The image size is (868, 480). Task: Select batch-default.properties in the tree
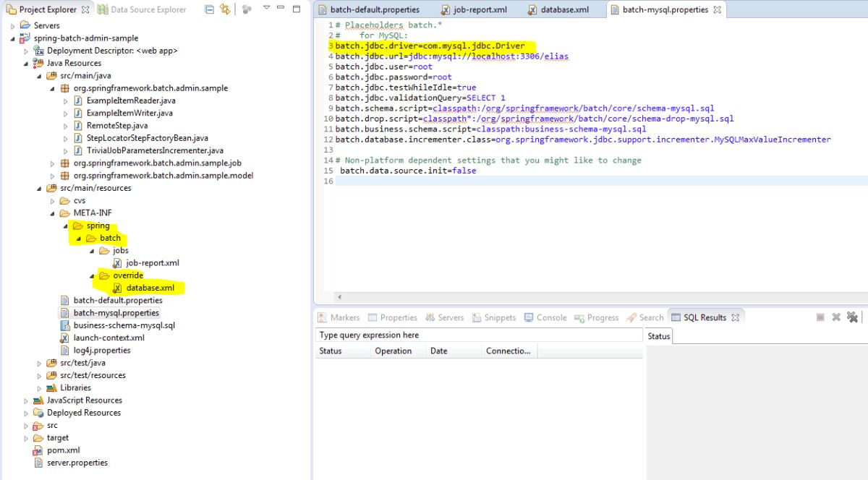pos(118,301)
